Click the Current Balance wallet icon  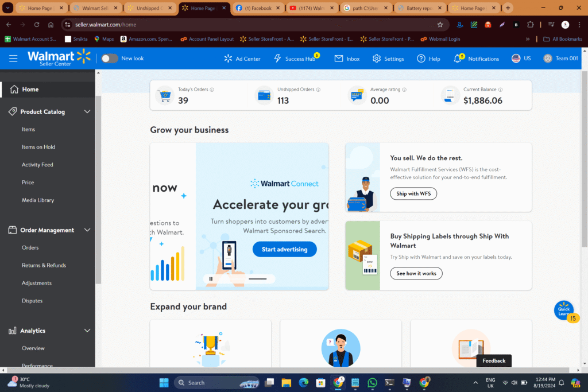click(450, 96)
